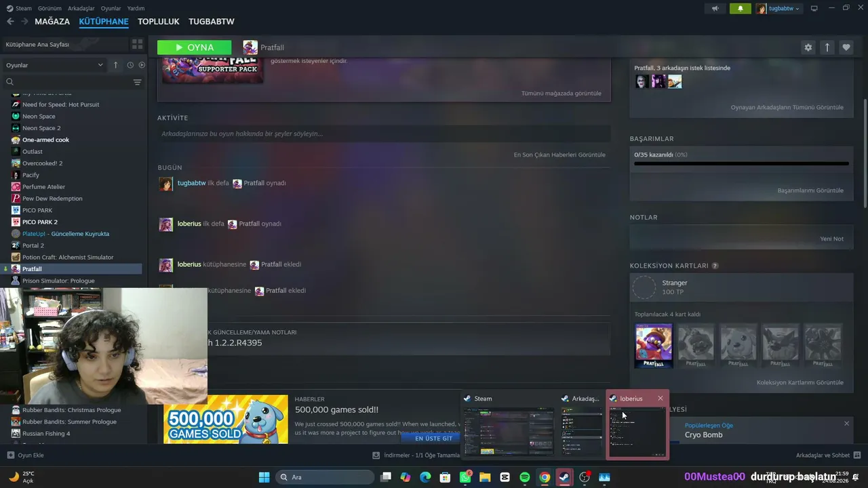
Task: Open the green notifications bell
Action: [740, 8]
